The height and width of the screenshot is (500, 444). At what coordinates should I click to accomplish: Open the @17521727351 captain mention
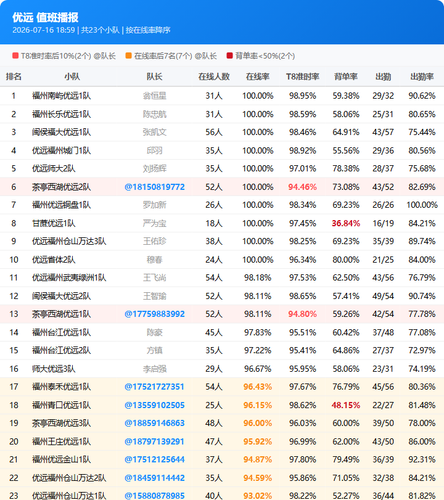154,387
